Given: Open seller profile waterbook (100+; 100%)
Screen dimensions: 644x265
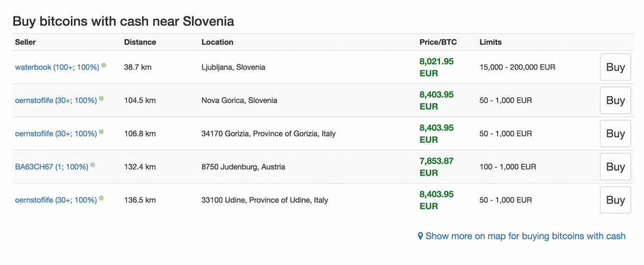Looking at the screenshot, I should coord(57,68).
